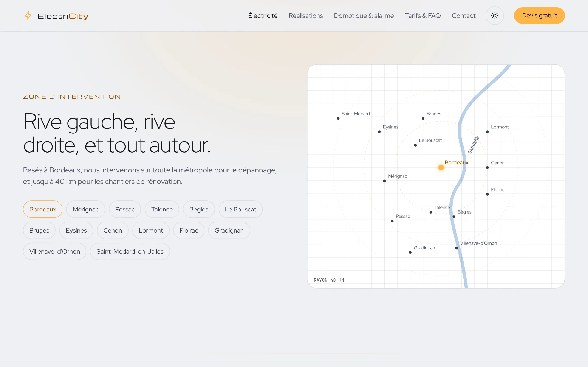Viewport: 588px width, 367px height.
Task: Click the Devis gratuit button
Action: [x=539, y=16]
